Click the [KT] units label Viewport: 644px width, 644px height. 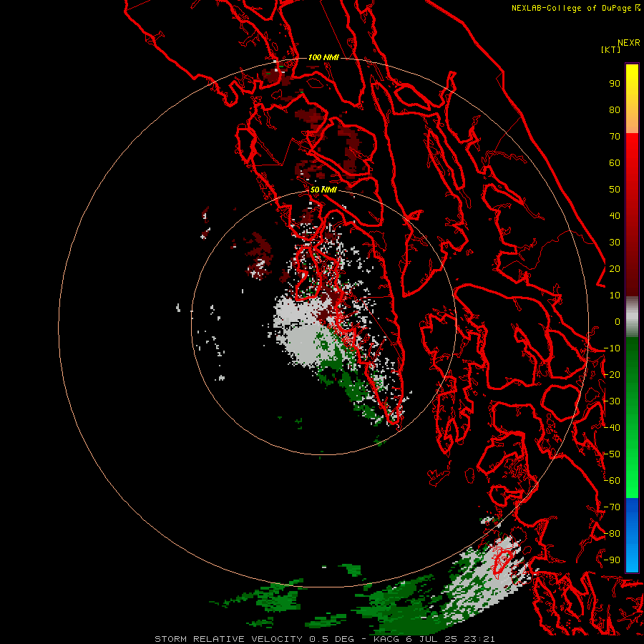[610, 49]
